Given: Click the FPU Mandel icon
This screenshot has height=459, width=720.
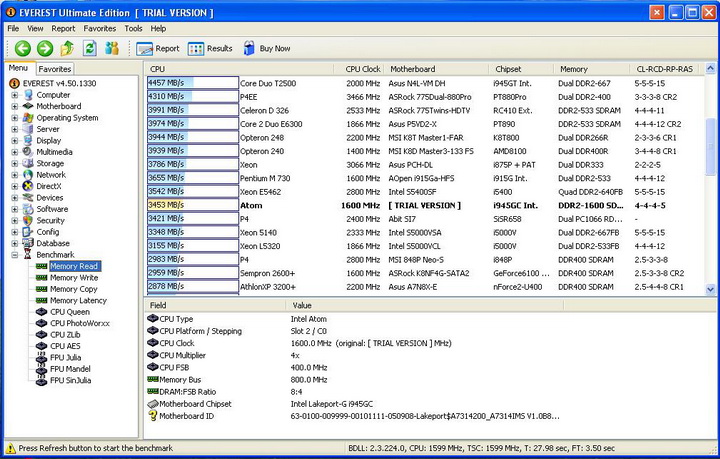Looking at the screenshot, I should click(41, 369).
